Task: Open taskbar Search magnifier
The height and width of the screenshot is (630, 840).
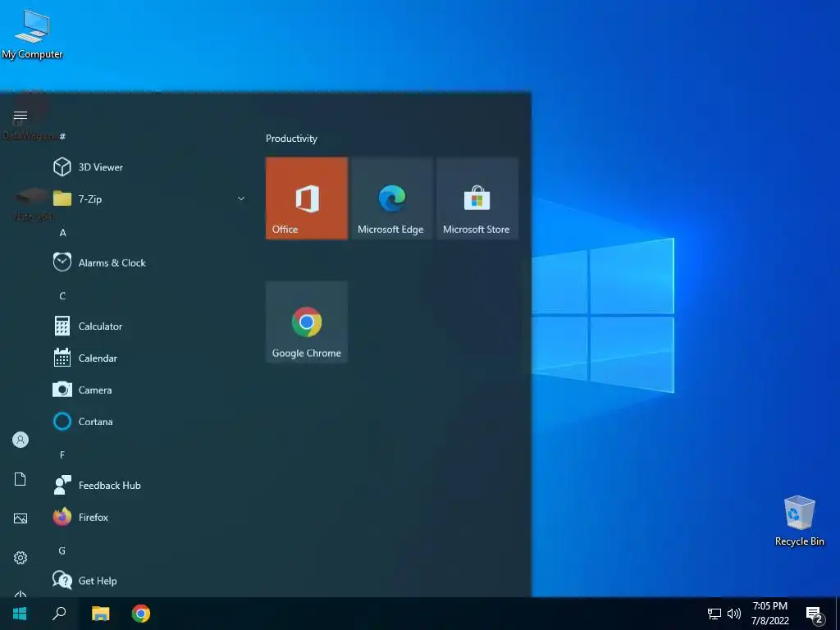Action: [59, 614]
